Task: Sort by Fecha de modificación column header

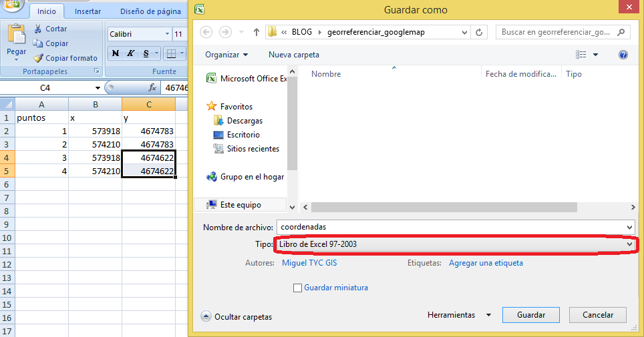Action: point(521,74)
